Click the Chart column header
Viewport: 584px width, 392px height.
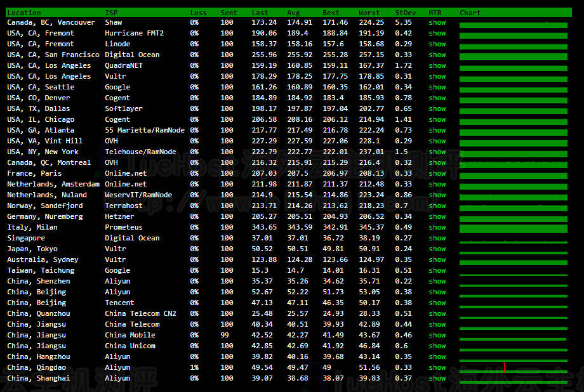click(x=470, y=13)
